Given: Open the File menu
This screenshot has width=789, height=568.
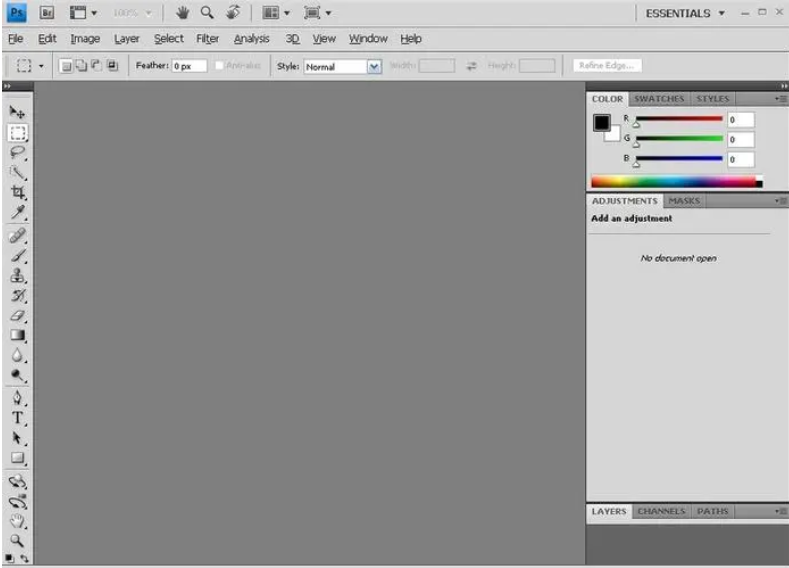Looking at the screenshot, I should [16, 39].
